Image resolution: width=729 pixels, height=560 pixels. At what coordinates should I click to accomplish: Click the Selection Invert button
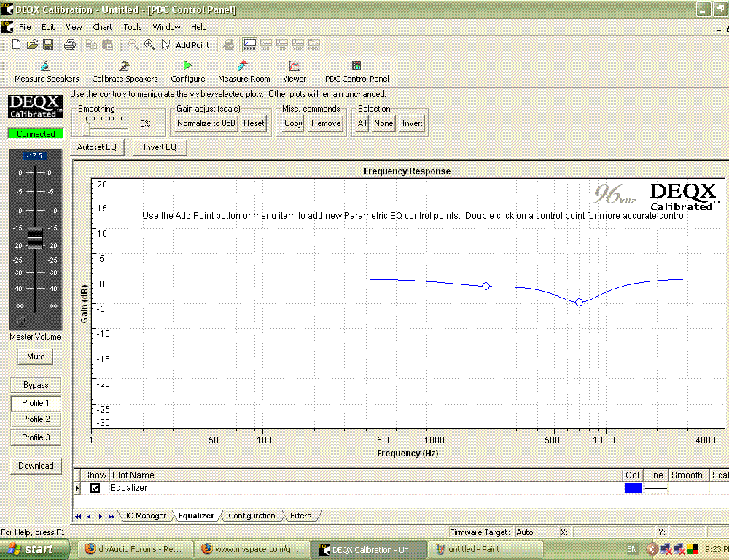click(413, 123)
